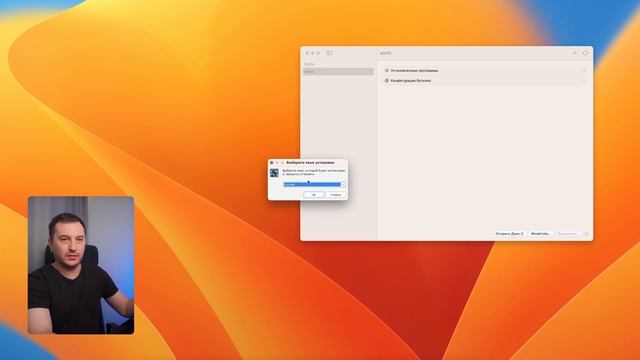This screenshot has width=640, height=360.
Task: Click the list icon beside Установленные программы
Action: 387,71
